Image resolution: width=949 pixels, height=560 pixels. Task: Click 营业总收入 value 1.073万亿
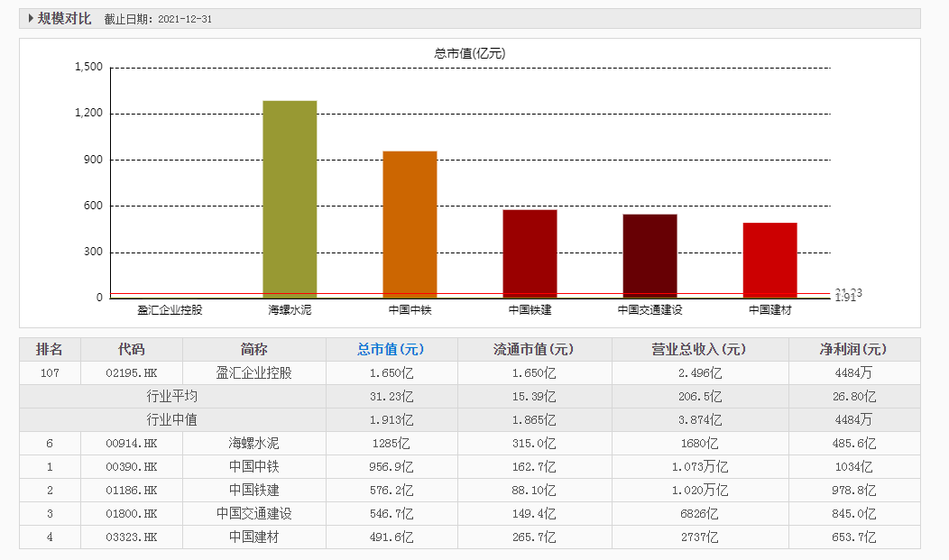[x=700, y=467]
